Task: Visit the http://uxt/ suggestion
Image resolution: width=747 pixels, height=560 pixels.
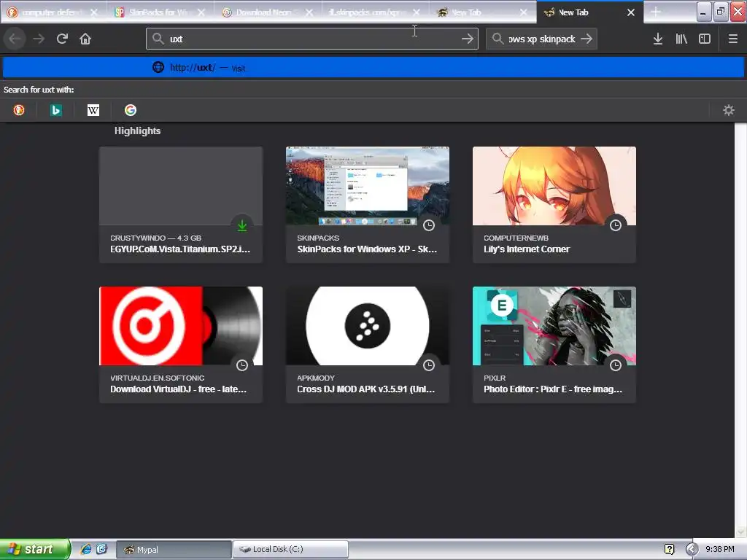Action: pos(373,68)
